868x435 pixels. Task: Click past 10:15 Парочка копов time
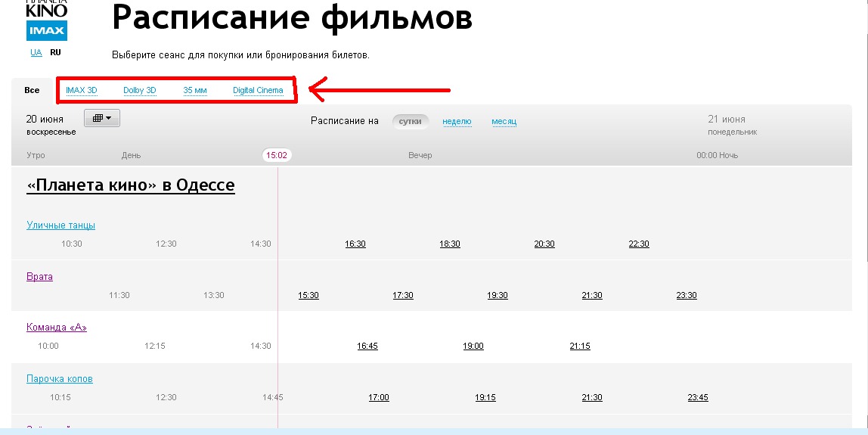[60, 397]
